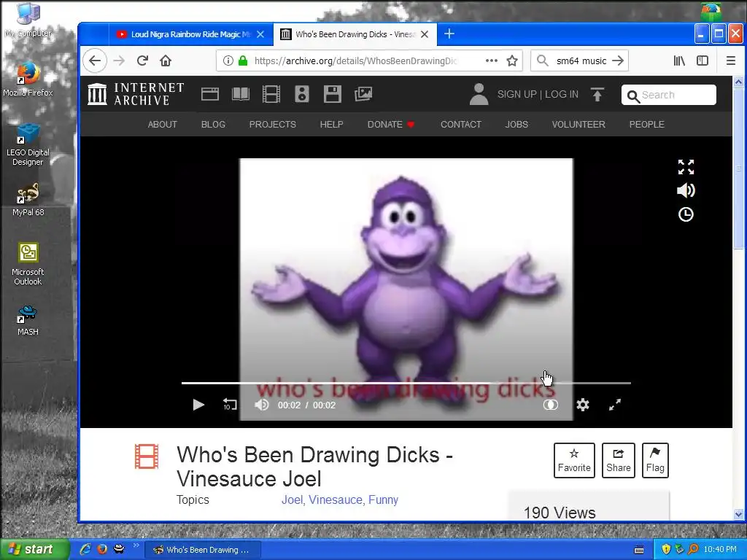
Task: Click the browser Back button
Action: click(x=95, y=61)
